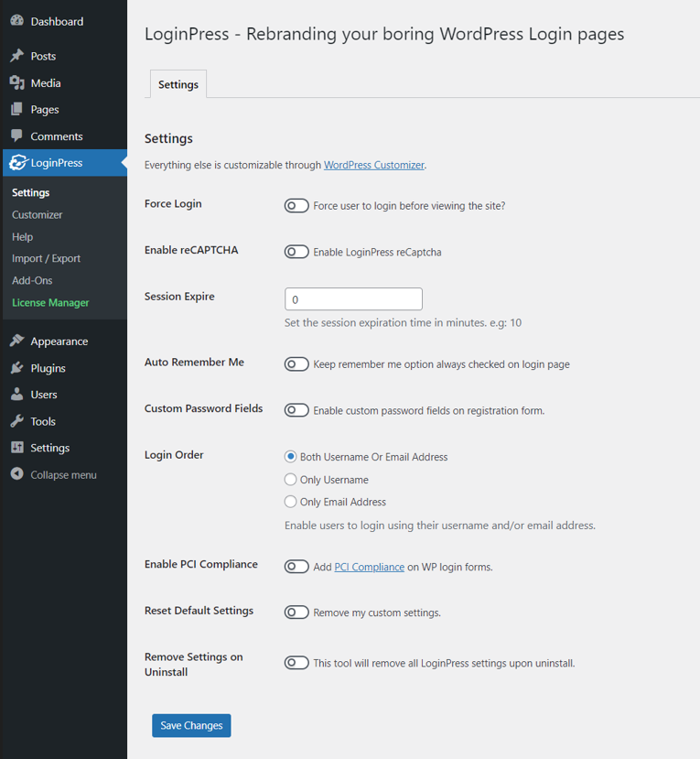The image size is (700, 759).
Task: Click the Save Changes button
Action: [x=191, y=726]
